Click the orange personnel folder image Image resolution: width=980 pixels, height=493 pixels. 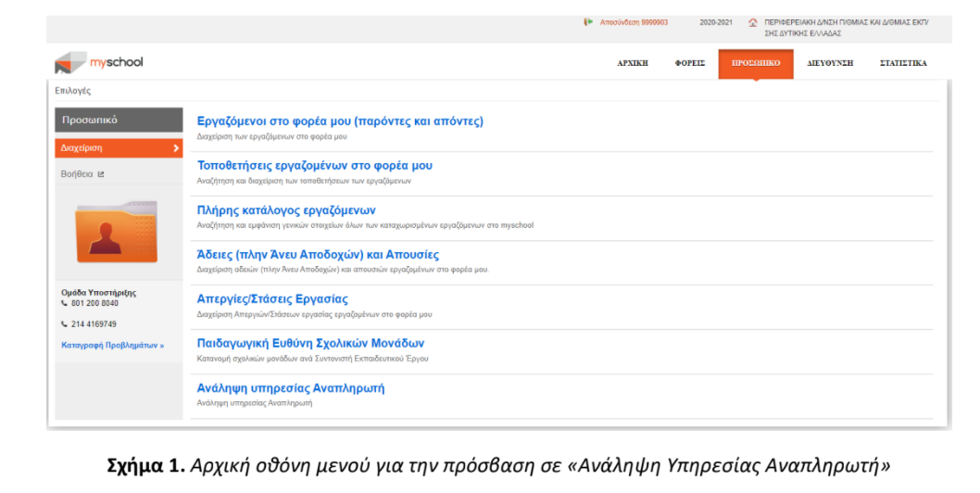118,231
